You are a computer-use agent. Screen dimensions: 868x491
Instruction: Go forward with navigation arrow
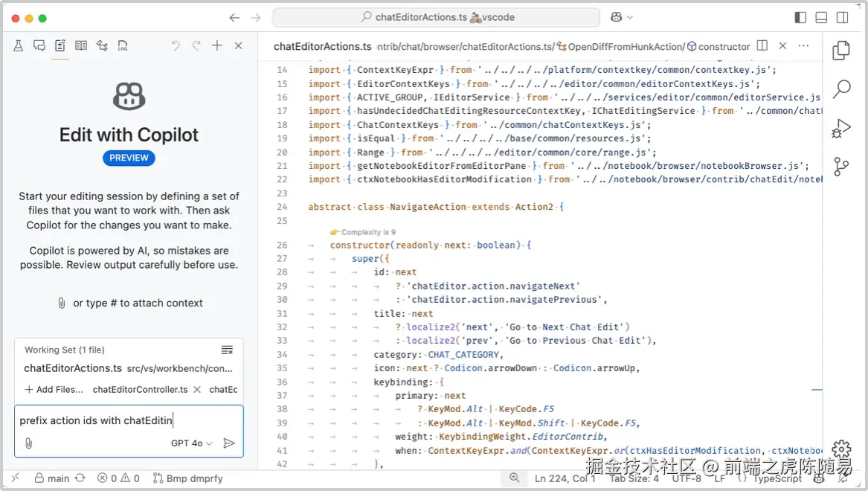tap(255, 18)
